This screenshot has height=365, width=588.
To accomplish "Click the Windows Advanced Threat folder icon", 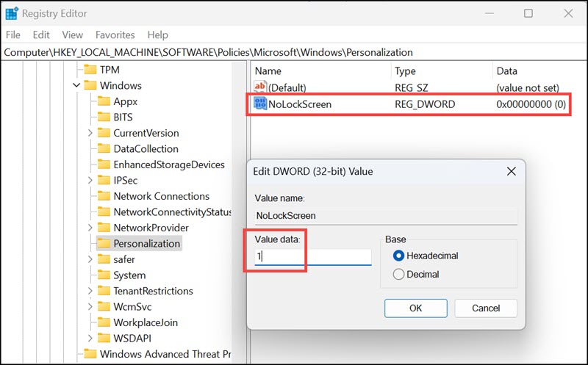I will coord(90,354).
